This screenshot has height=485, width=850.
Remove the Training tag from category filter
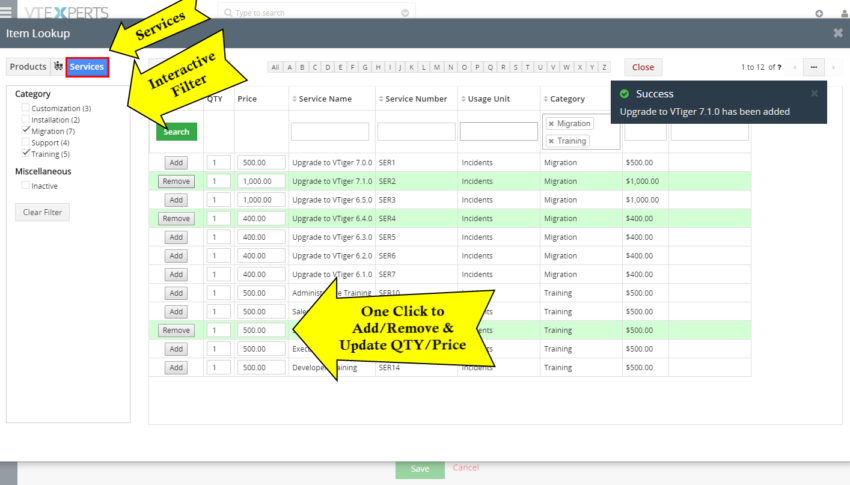[x=551, y=141]
